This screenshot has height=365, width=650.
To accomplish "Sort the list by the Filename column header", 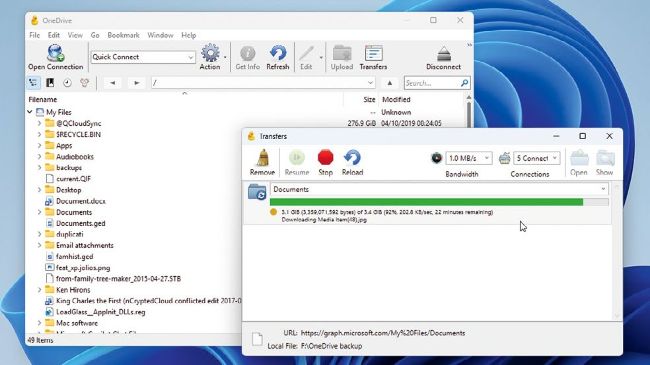I will coord(43,100).
